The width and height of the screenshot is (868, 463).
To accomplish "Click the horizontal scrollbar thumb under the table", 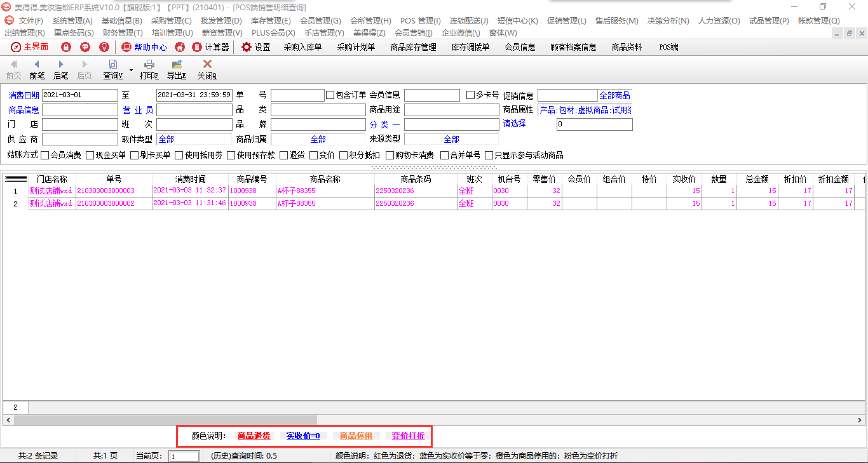I will tap(165, 420).
